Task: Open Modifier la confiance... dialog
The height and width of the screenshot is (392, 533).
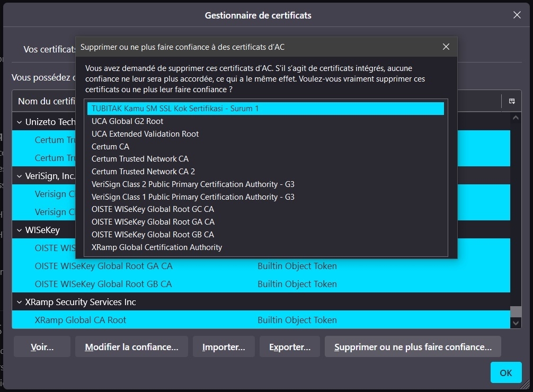Action: click(131, 347)
